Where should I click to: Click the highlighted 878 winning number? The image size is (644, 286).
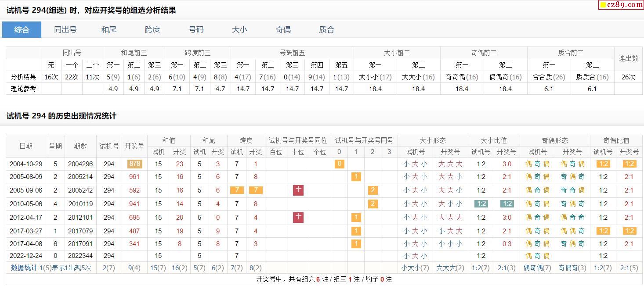click(134, 164)
